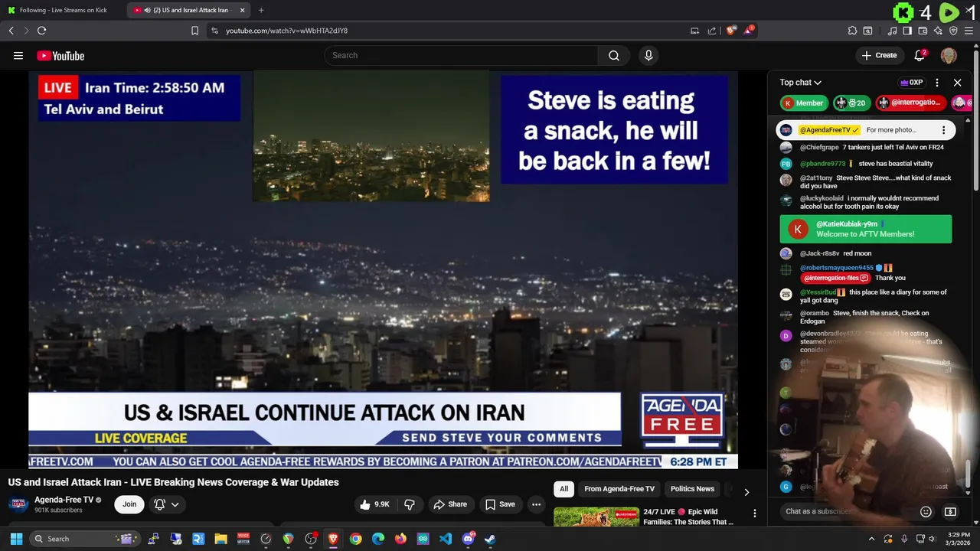Open options for Epic Wild Families video
The image size is (980, 551).
tap(755, 514)
